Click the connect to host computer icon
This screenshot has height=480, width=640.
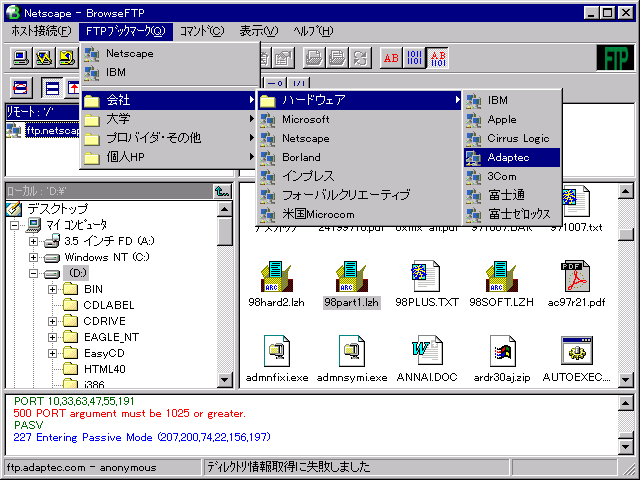click(x=20, y=58)
